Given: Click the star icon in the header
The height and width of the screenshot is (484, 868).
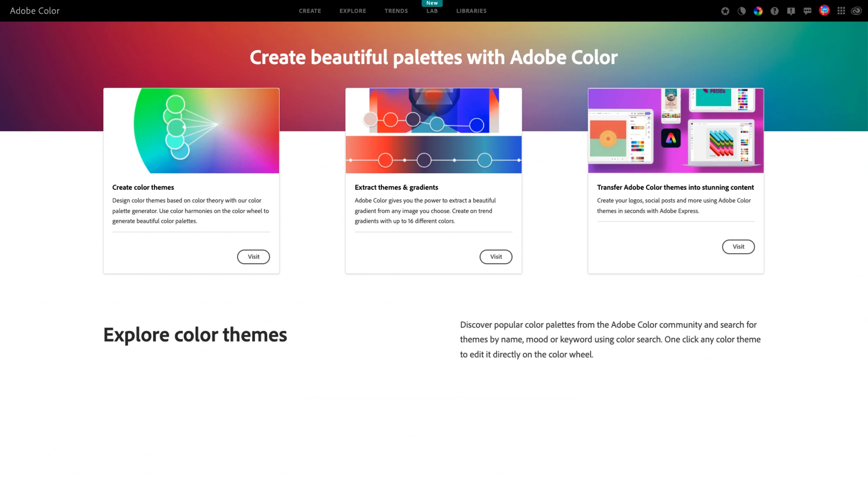Looking at the screenshot, I should coord(725,11).
